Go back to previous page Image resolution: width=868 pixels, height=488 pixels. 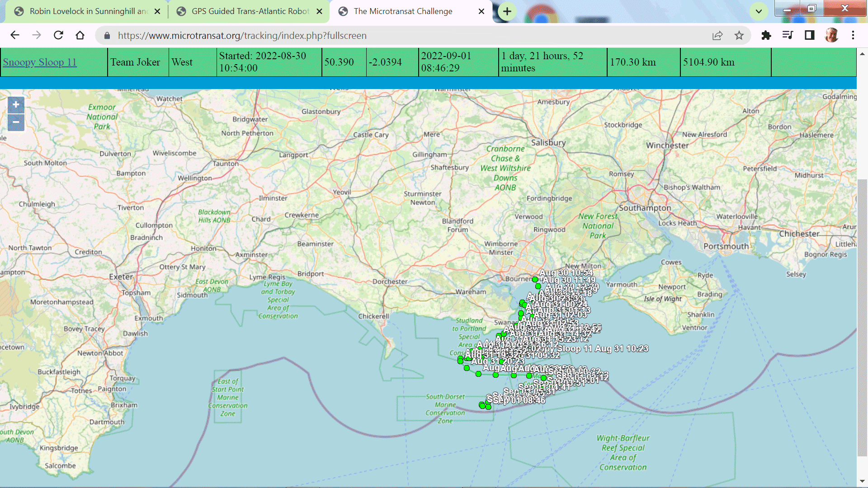coord(15,35)
